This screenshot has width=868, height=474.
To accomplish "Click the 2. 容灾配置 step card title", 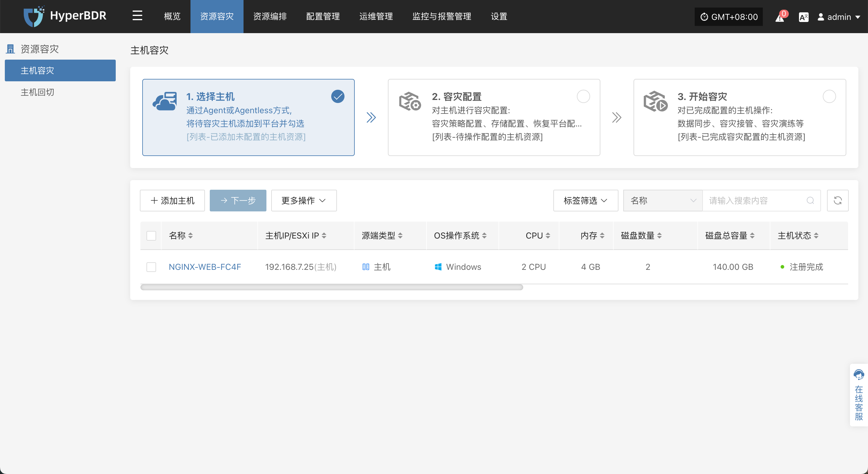I will pyautogui.click(x=457, y=97).
